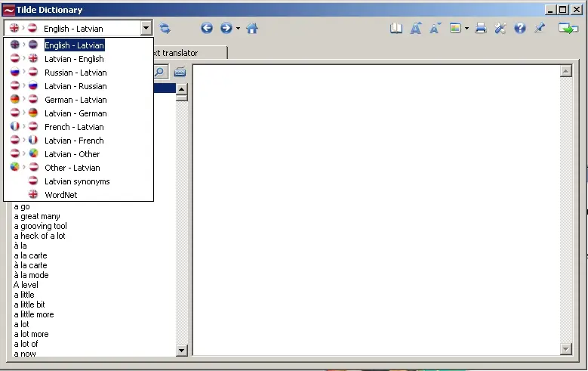Image resolution: width=588 pixels, height=371 pixels.
Task: Click the word list scroll down arrow
Action: (x=181, y=351)
